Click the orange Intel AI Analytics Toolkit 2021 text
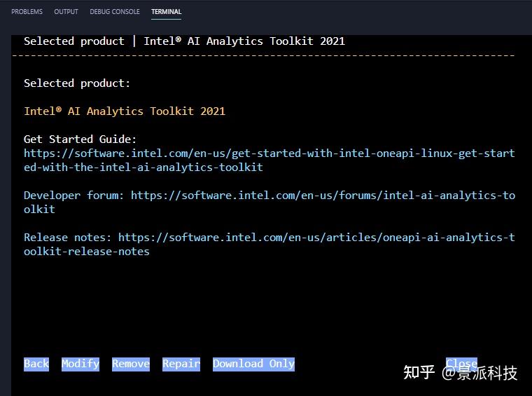The height and width of the screenshot is (396, 532). (x=125, y=111)
